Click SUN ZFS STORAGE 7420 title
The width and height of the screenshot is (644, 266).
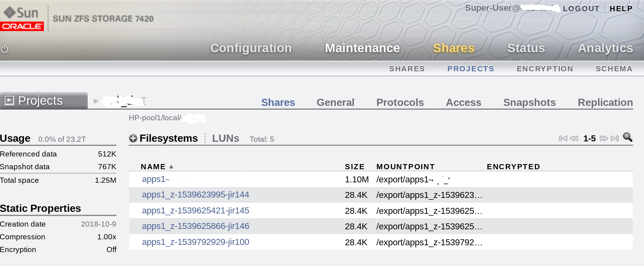(x=103, y=19)
